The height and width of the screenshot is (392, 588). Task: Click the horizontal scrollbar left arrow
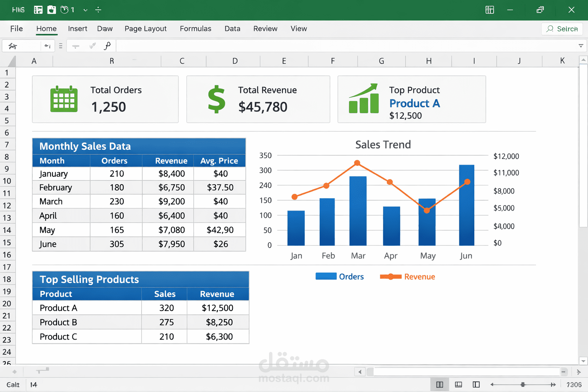[360, 372]
